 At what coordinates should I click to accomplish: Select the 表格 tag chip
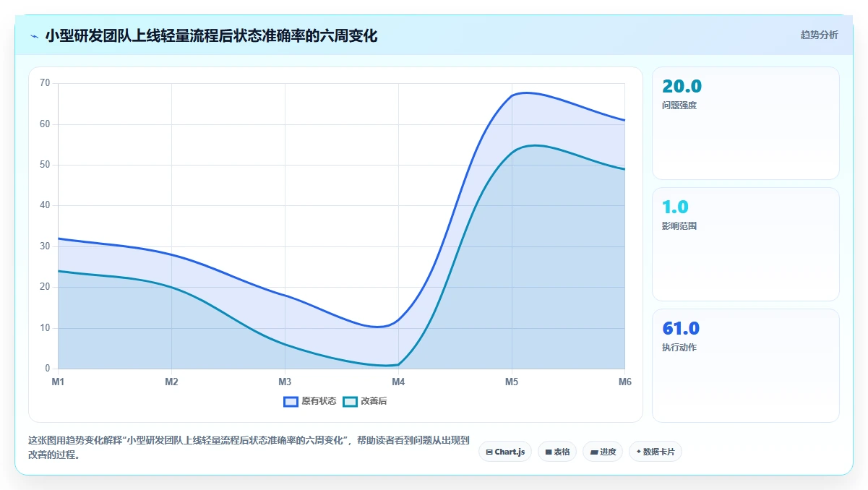tap(557, 452)
